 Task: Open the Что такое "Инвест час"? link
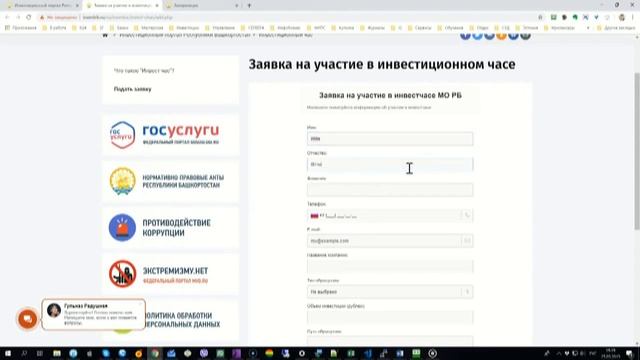click(144, 71)
